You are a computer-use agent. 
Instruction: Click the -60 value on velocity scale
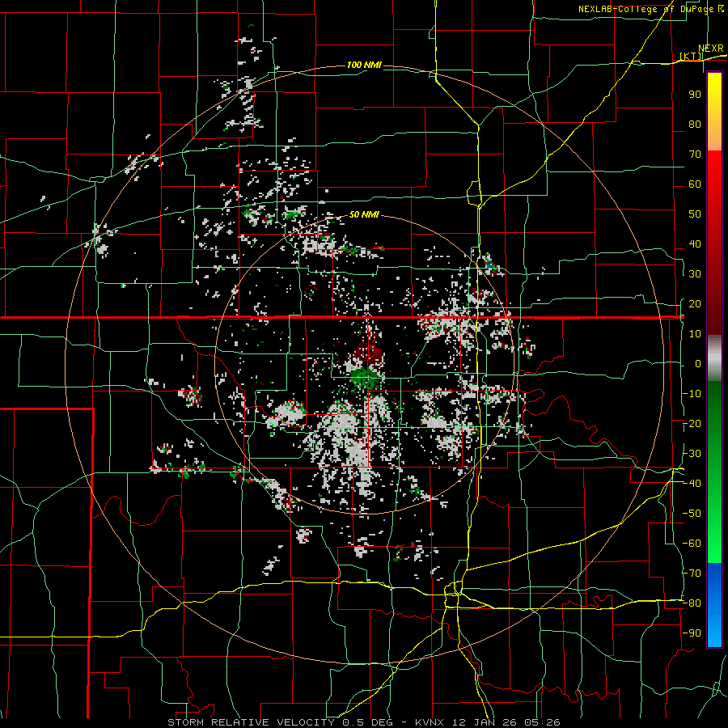pyautogui.click(x=692, y=544)
